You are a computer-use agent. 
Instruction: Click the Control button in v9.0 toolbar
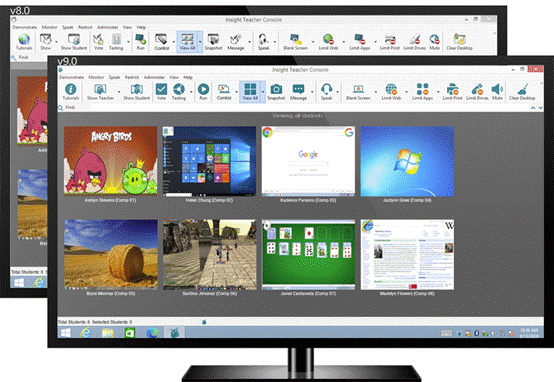coord(224,91)
